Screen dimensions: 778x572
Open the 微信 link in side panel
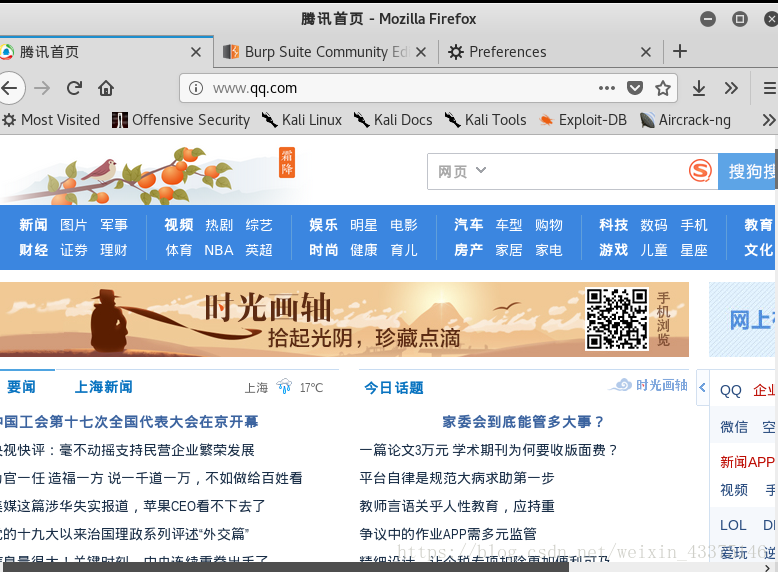(x=734, y=427)
